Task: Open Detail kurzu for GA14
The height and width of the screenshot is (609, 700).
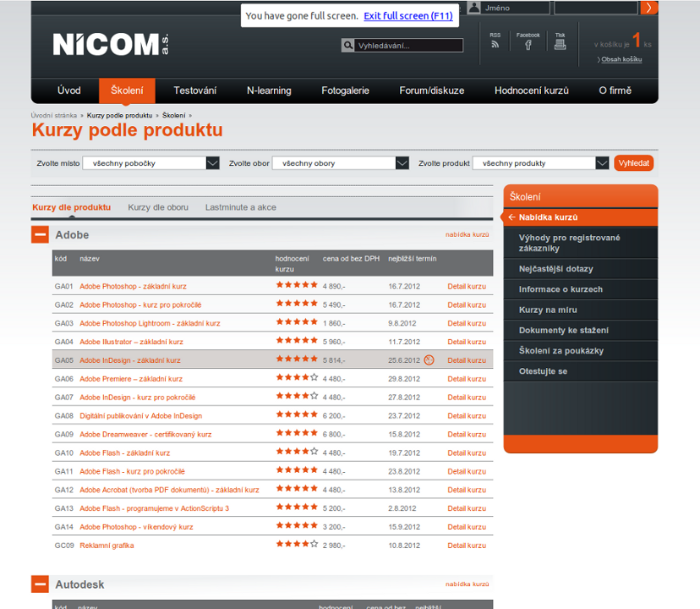Action: click(467, 527)
